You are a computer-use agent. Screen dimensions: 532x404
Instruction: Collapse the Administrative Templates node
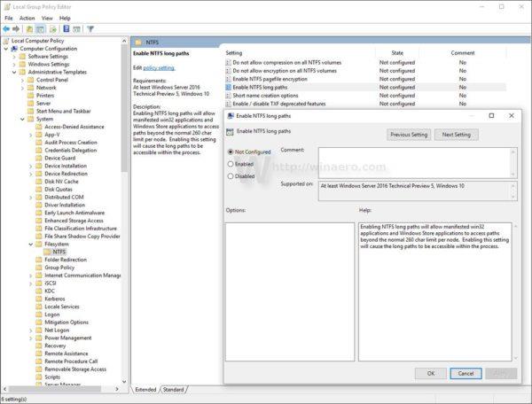click(14, 72)
